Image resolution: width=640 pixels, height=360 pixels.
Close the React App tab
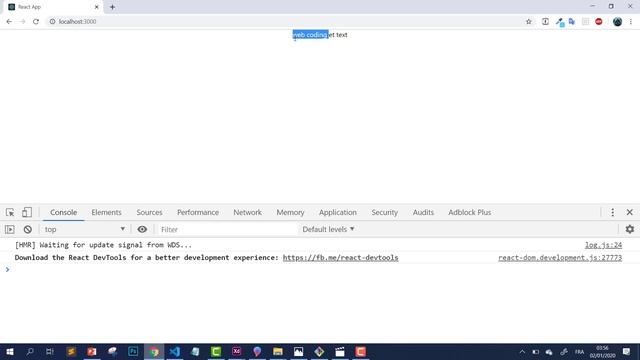pyautogui.click(x=97, y=7)
